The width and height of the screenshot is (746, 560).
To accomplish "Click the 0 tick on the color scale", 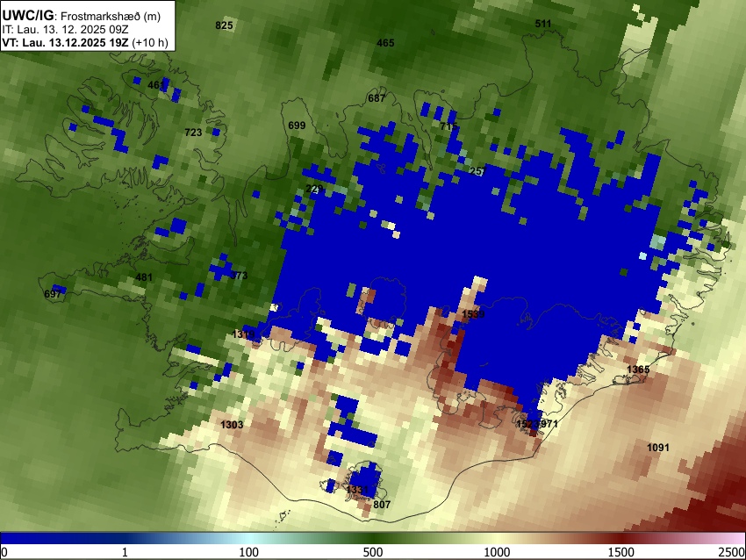I will click(x=4, y=552).
